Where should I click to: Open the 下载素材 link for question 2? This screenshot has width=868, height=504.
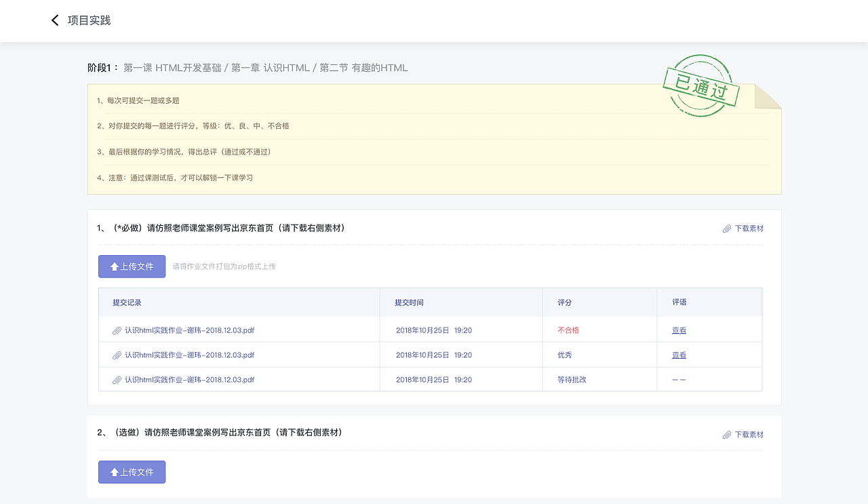point(749,435)
